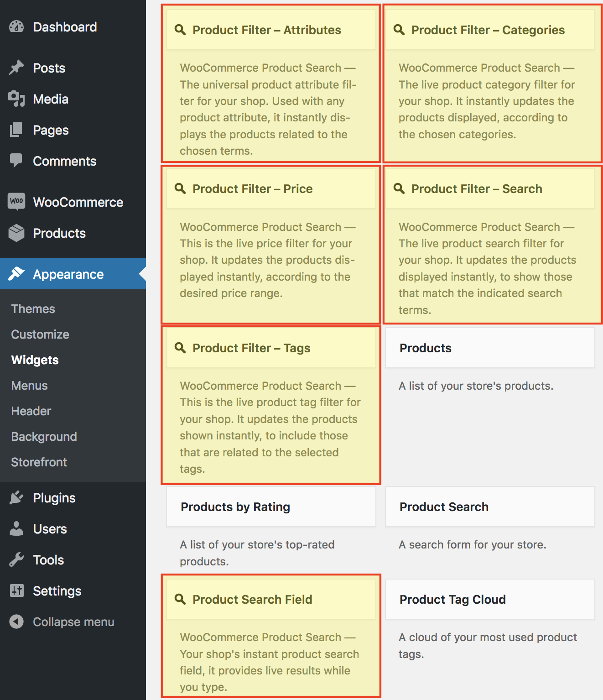This screenshot has height=700, width=603.
Task: Click the Users person icon
Action: point(16,528)
